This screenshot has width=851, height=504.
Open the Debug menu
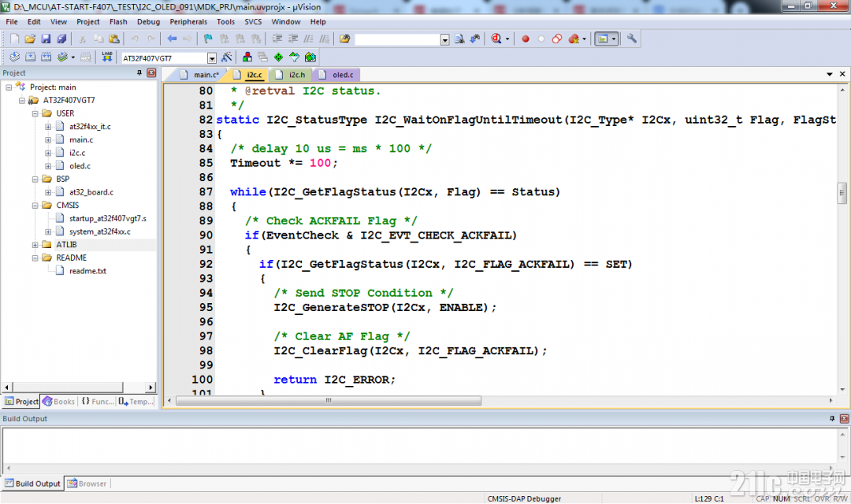148,22
